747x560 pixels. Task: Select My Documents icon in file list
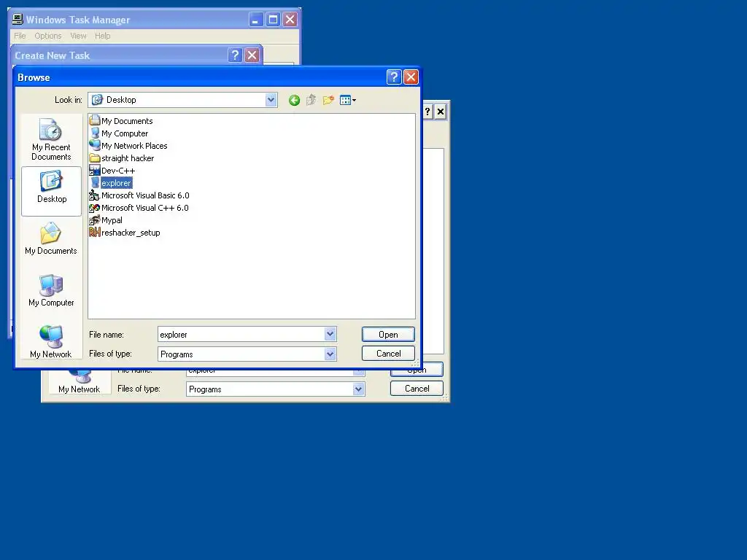(x=95, y=120)
